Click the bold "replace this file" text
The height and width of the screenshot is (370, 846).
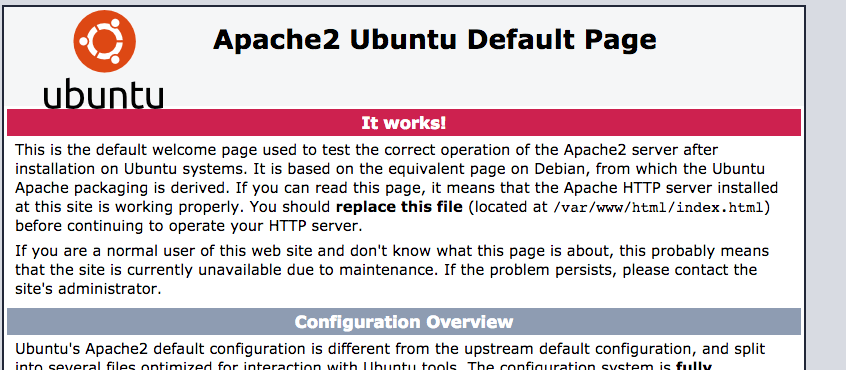point(399,207)
